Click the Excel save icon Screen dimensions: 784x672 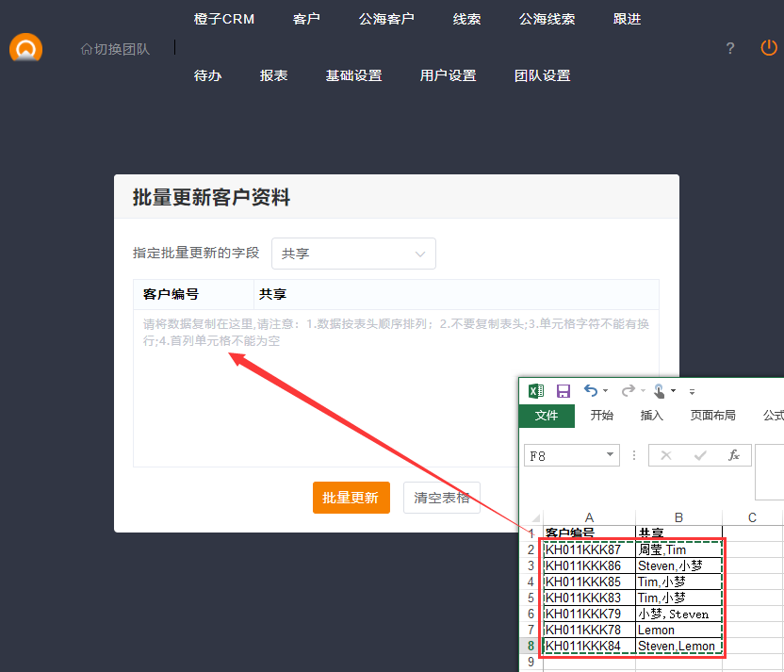(x=563, y=391)
